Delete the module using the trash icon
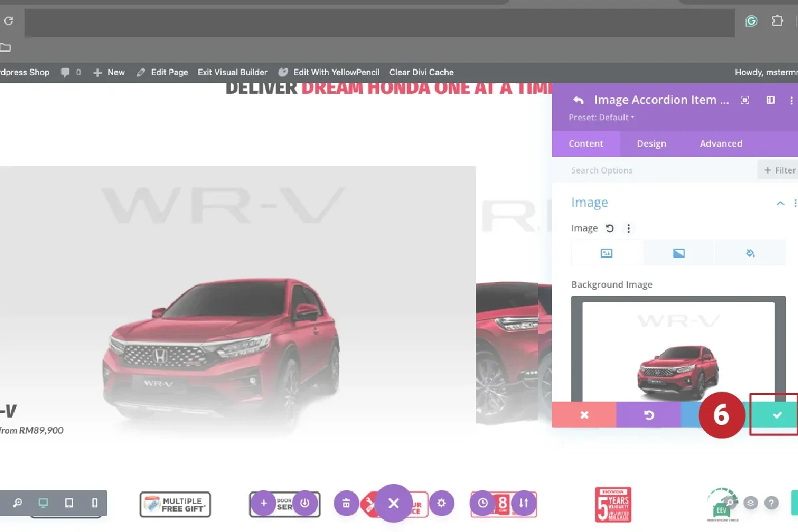 pos(346,503)
